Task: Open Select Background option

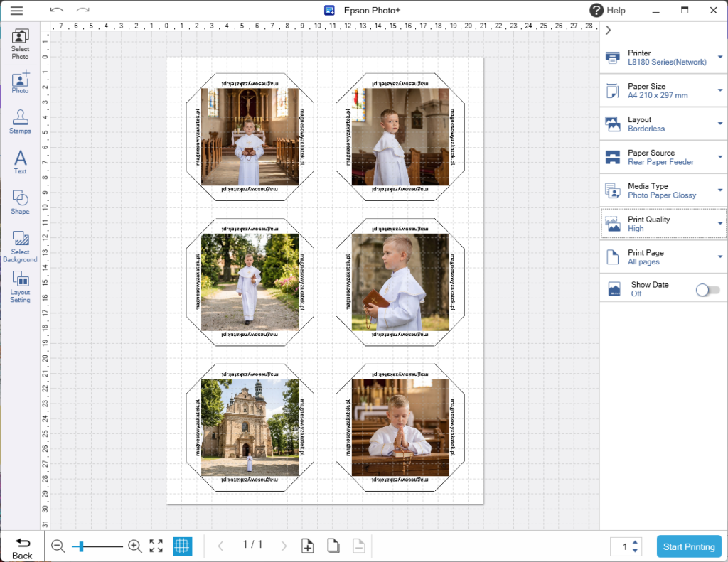Action: (20, 246)
